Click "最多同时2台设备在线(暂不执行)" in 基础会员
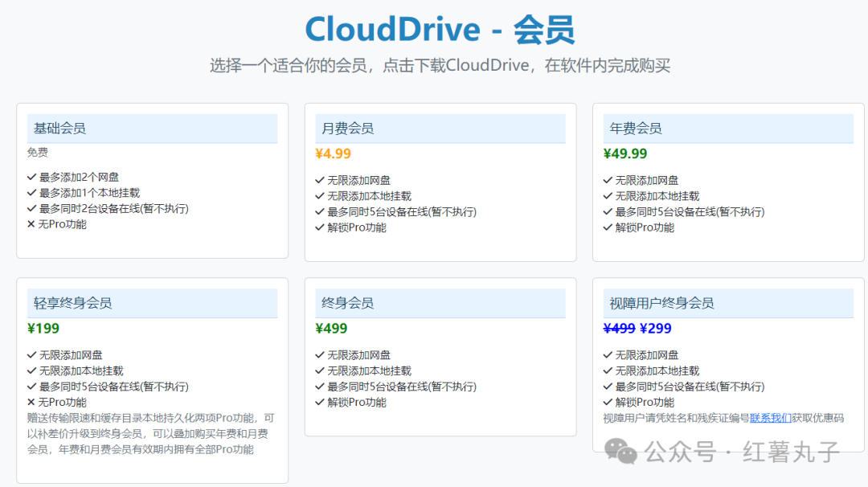 [113, 209]
